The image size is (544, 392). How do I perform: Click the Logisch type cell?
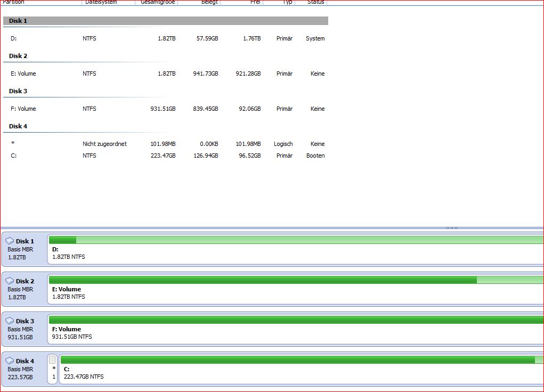tap(283, 144)
